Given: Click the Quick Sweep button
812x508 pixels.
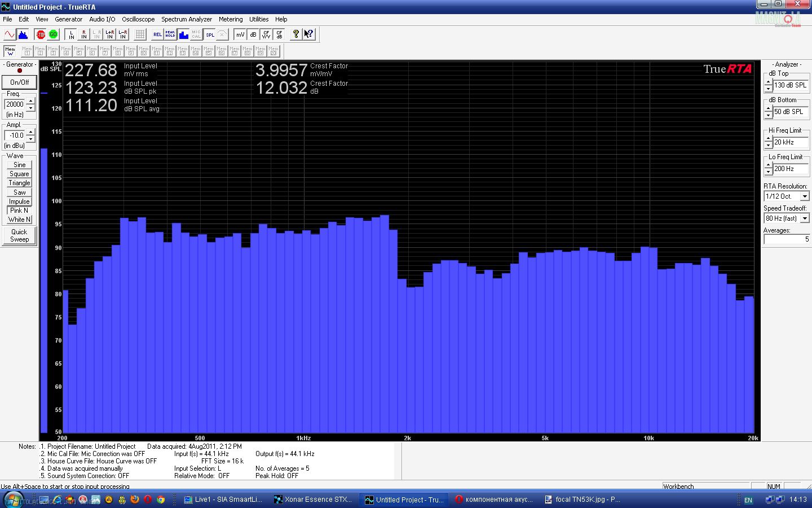Looking at the screenshot, I should tap(19, 235).
